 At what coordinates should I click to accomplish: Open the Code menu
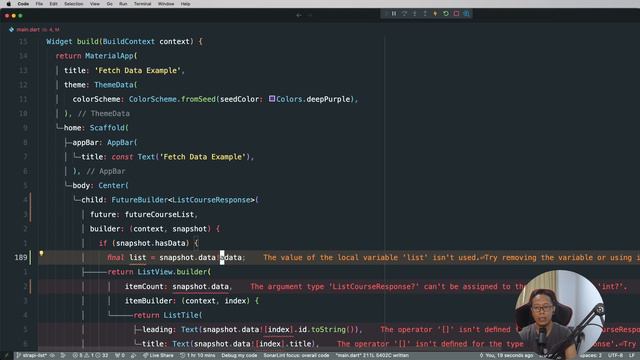(x=23, y=4)
